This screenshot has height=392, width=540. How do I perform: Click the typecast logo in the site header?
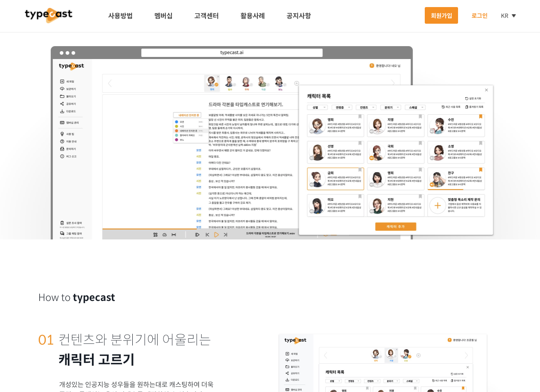(x=49, y=15)
